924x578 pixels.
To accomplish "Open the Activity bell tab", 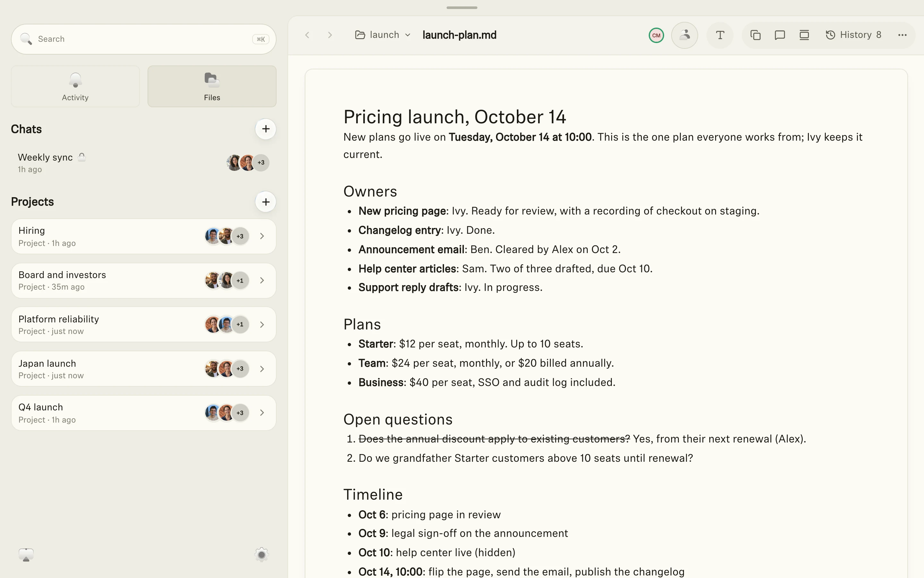I will [75, 86].
